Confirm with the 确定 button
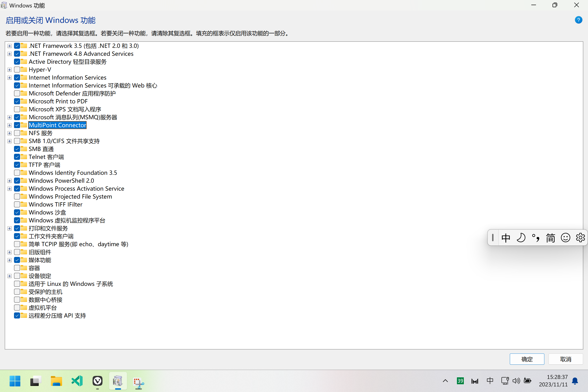The height and width of the screenshot is (392, 588). (x=527, y=359)
